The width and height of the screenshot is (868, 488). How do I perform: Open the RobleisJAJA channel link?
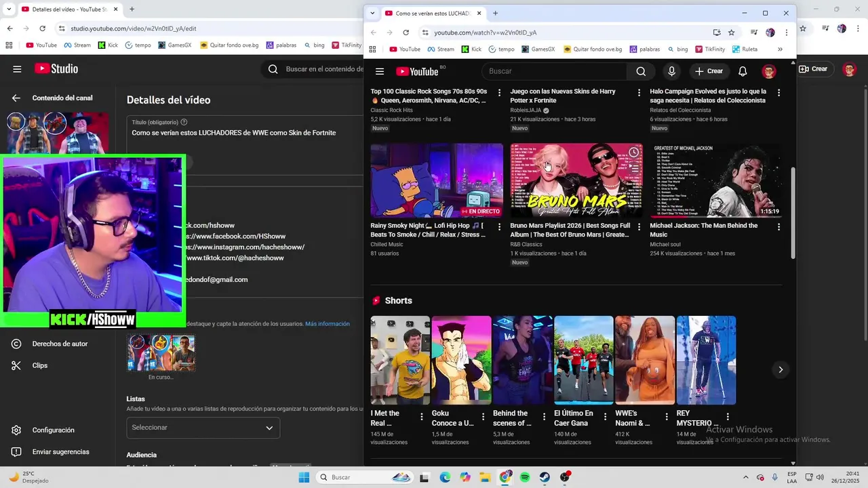point(526,110)
